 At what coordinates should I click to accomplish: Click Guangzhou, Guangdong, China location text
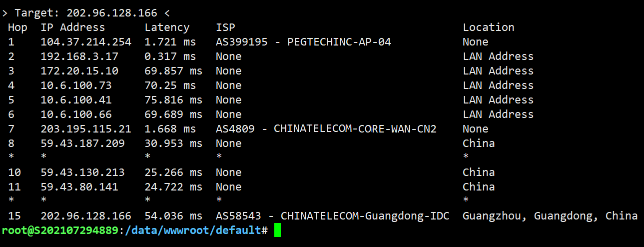550,216
